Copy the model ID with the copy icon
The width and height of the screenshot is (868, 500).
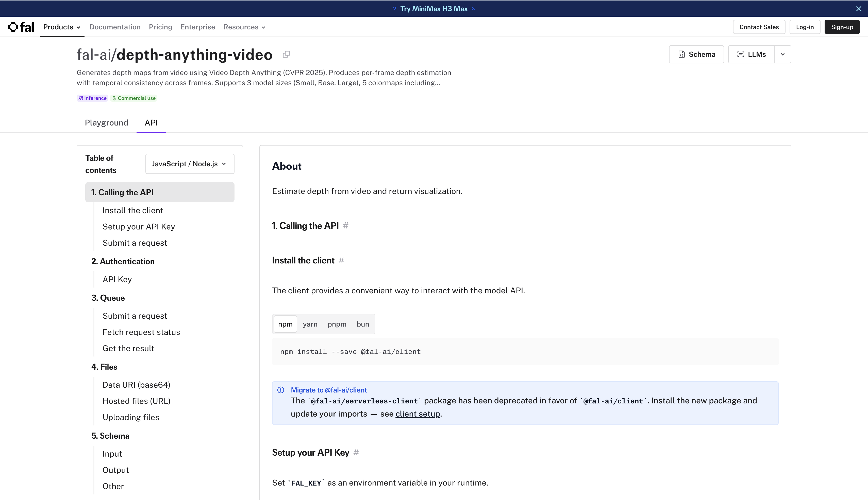[286, 54]
